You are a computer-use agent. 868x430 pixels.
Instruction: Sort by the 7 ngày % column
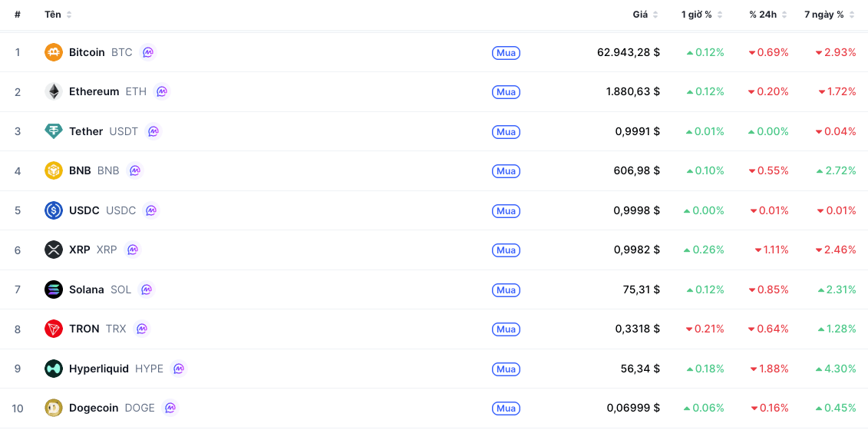pyautogui.click(x=830, y=15)
